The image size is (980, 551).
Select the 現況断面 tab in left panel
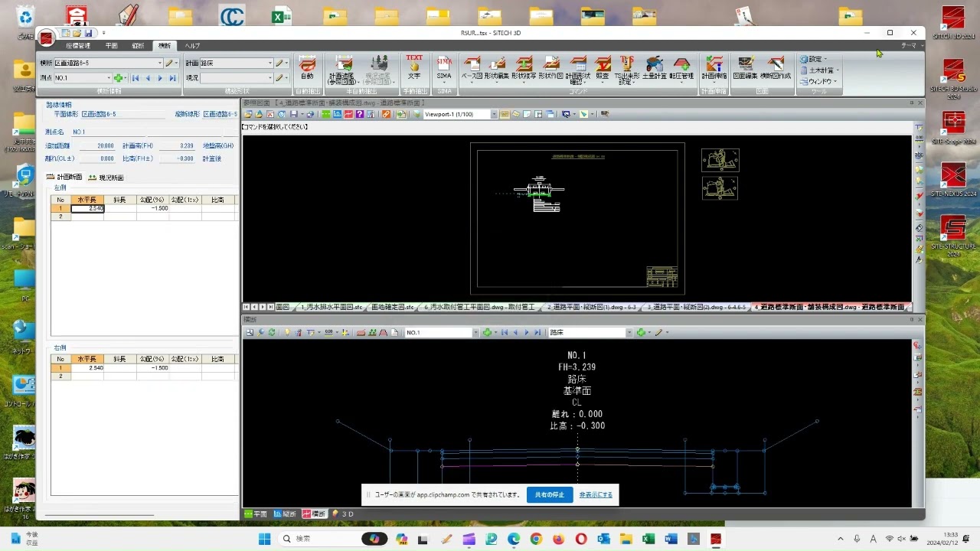point(106,178)
